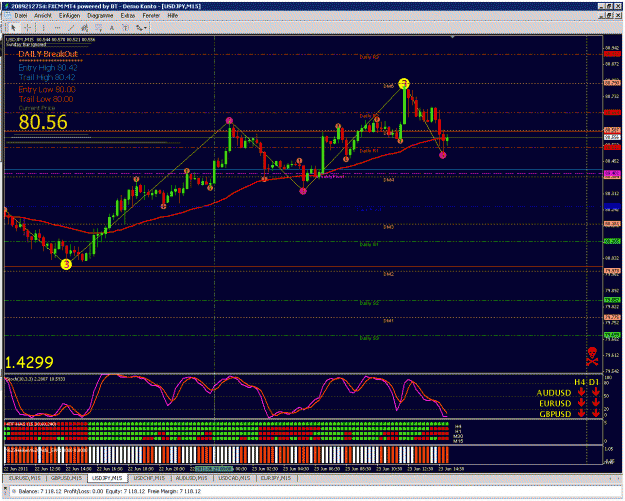Minimize the inner chart window
This screenshot has height=501, width=625.
[602, 16]
